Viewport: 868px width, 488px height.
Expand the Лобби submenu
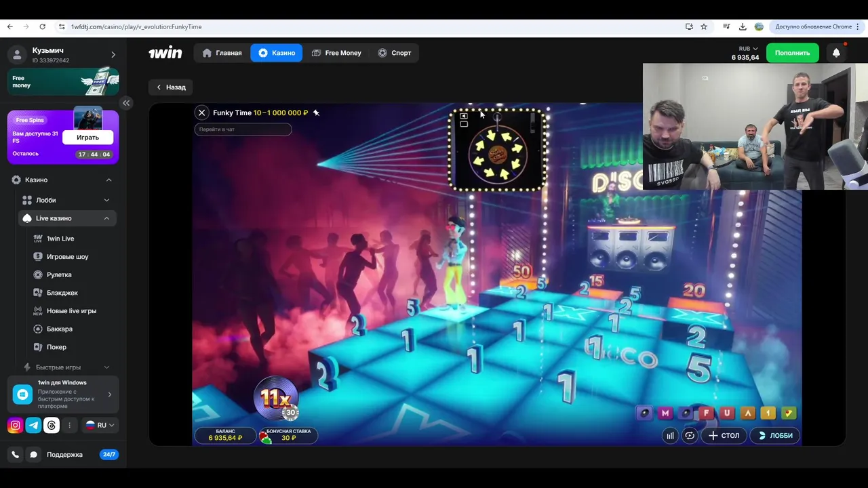[x=106, y=200]
